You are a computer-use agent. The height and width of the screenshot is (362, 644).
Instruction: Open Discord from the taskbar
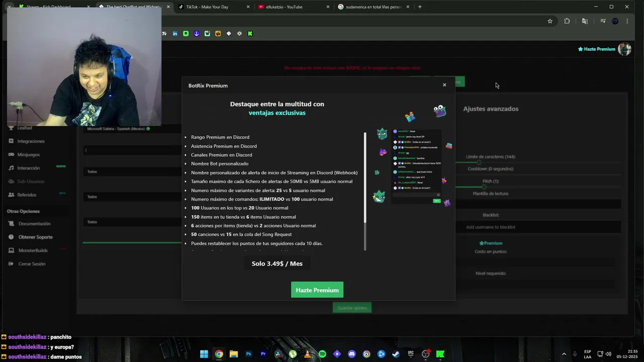352,354
